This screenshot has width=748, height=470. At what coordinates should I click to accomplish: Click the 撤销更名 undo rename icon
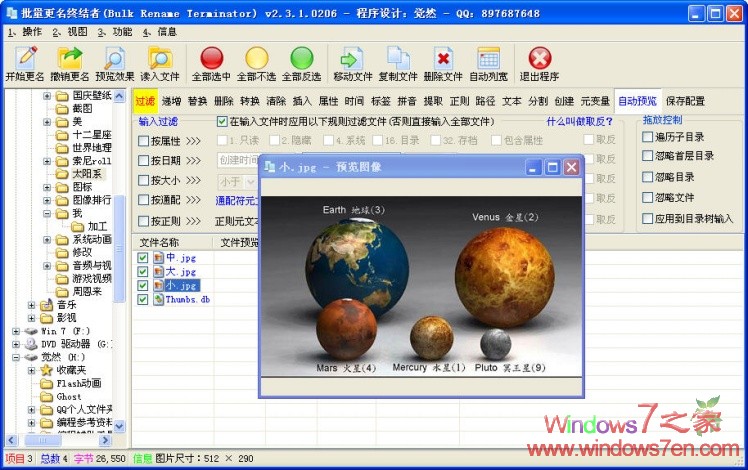coord(70,58)
